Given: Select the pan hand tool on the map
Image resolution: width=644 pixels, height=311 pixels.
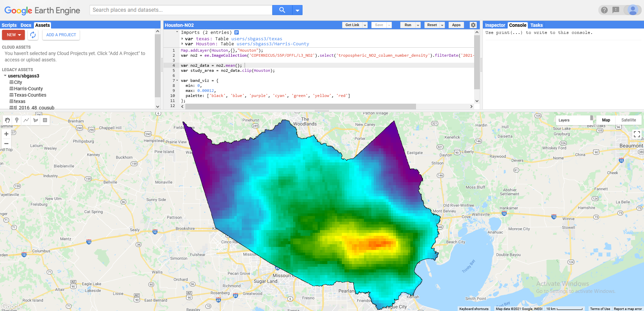Looking at the screenshot, I should [7, 120].
